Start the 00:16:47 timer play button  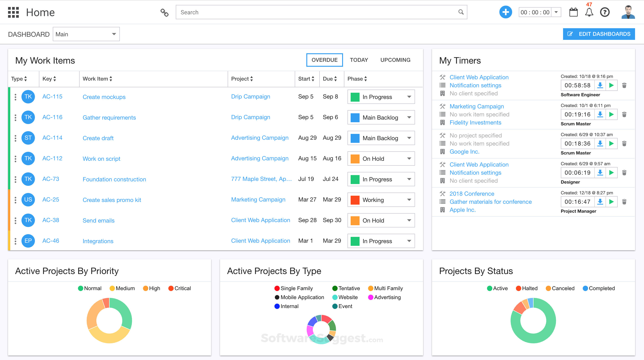pos(611,202)
